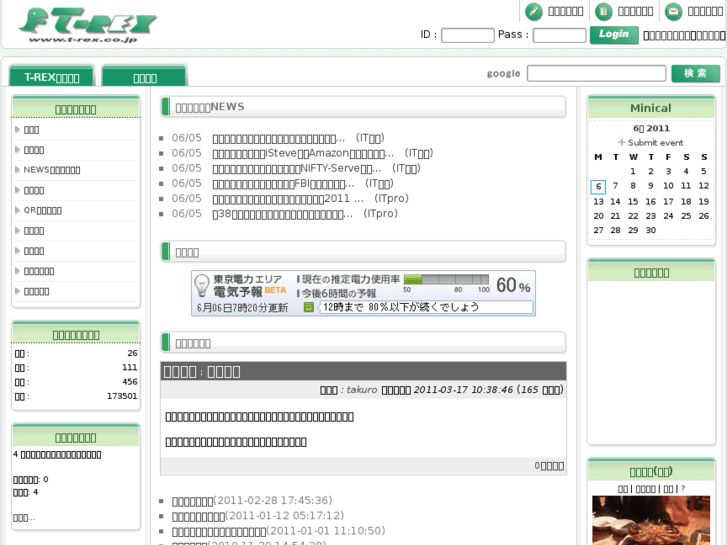The height and width of the screenshot is (545, 727).
Task: Open the T-REX tab in the navigation bar
Action: pos(52,77)
